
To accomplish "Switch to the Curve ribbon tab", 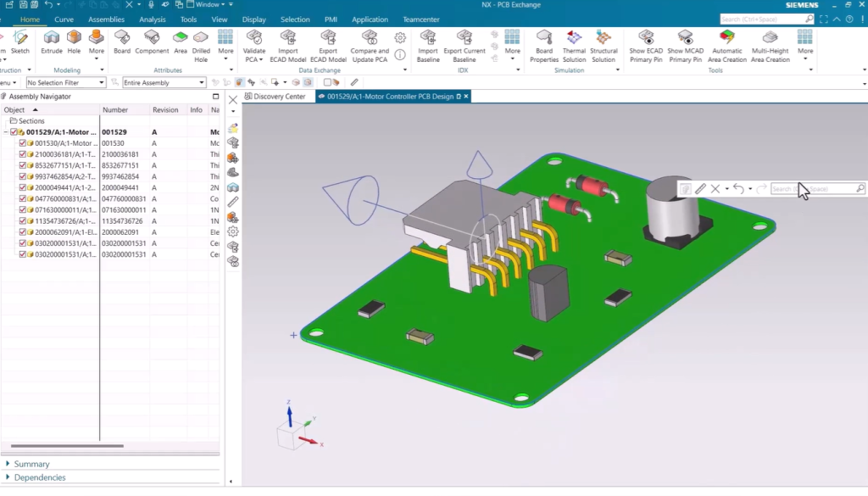I will 64,20.
